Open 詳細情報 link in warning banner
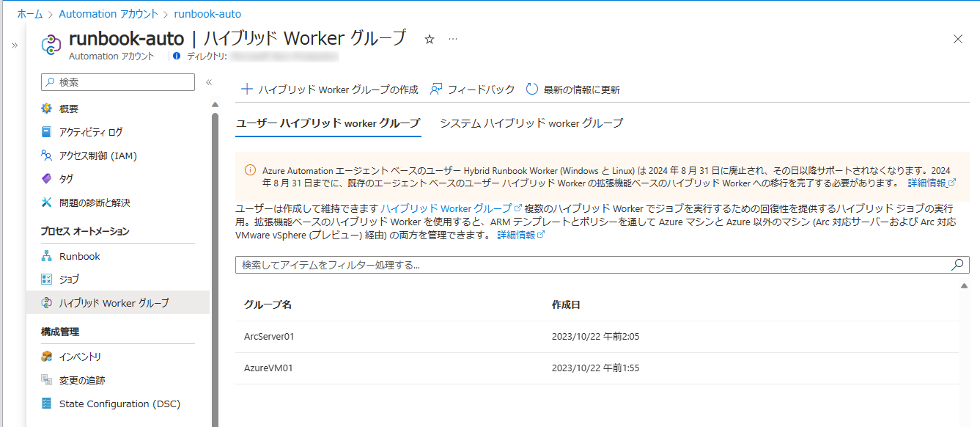Screen dimensions: 980x427 click(x=932, y=183)
